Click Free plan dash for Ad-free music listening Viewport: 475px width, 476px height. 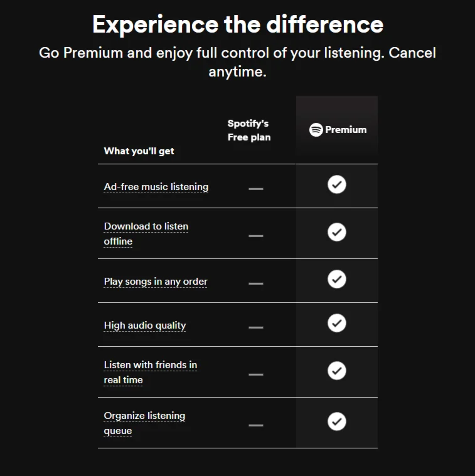255,188
